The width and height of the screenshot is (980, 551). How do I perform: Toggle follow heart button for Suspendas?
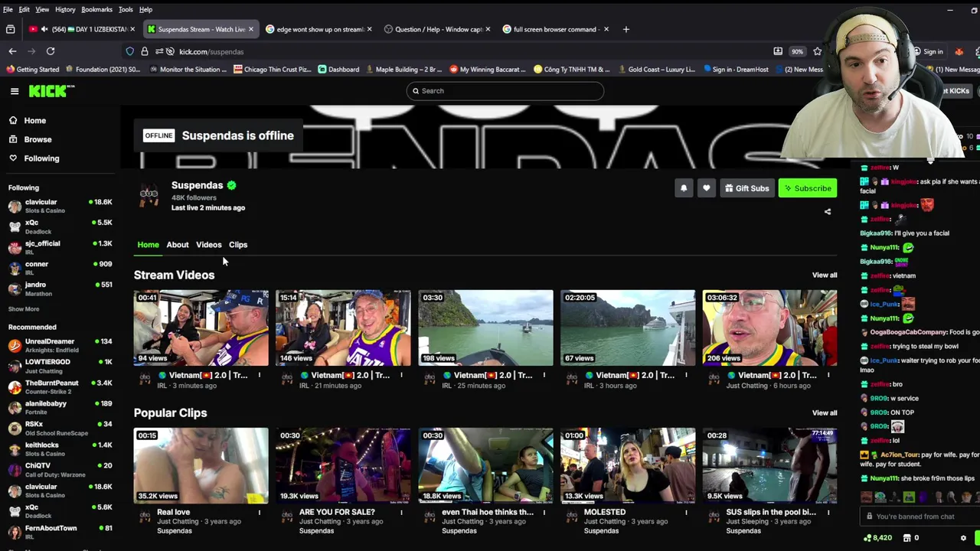point(707,188)
